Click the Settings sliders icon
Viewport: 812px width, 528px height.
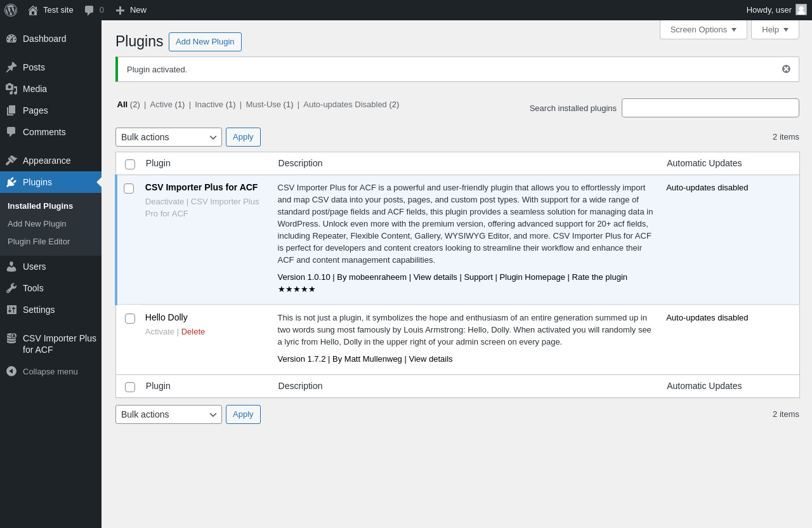coord(11,310)
